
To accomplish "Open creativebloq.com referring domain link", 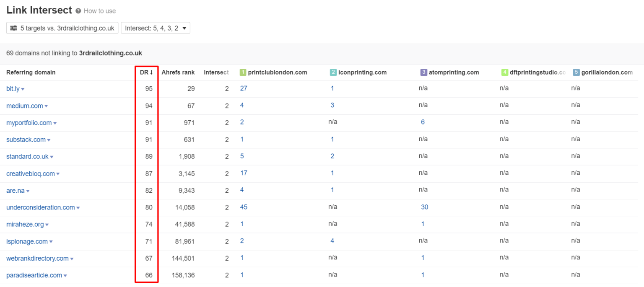I will 31,173.
